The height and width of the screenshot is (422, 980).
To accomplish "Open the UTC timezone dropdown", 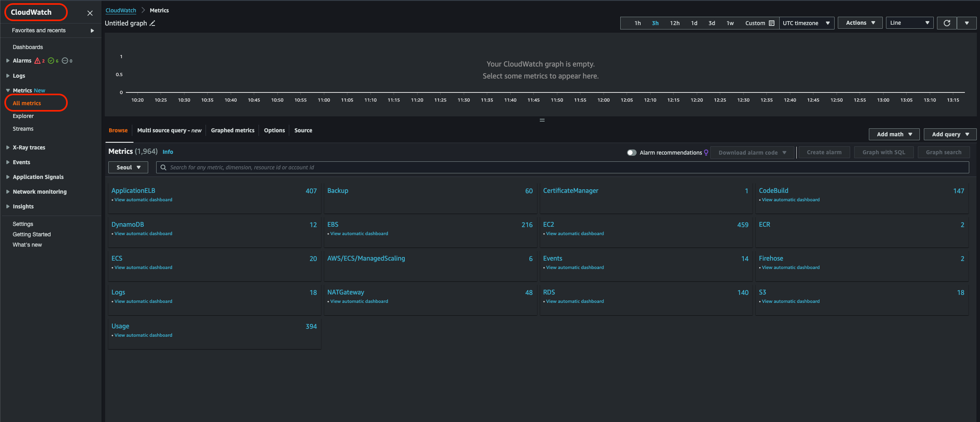I will point(806,23).
